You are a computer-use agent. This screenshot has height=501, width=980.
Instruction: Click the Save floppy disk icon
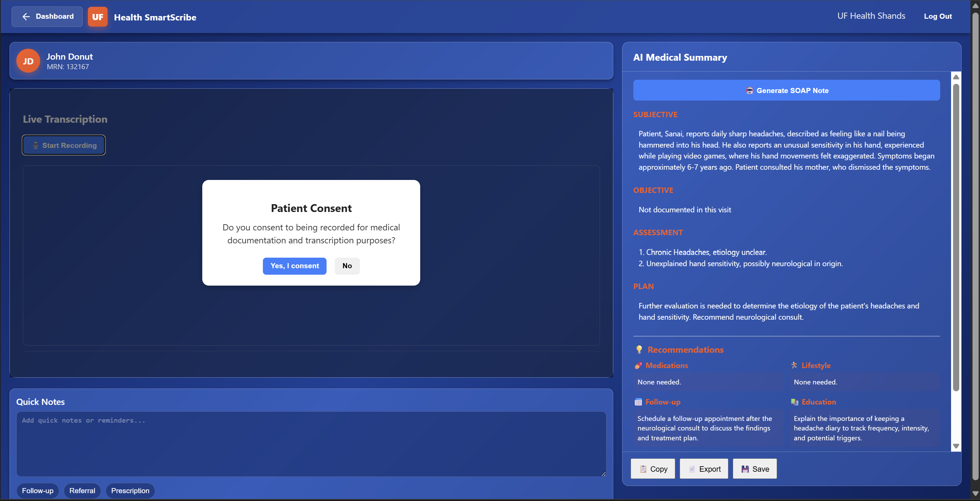745,469
